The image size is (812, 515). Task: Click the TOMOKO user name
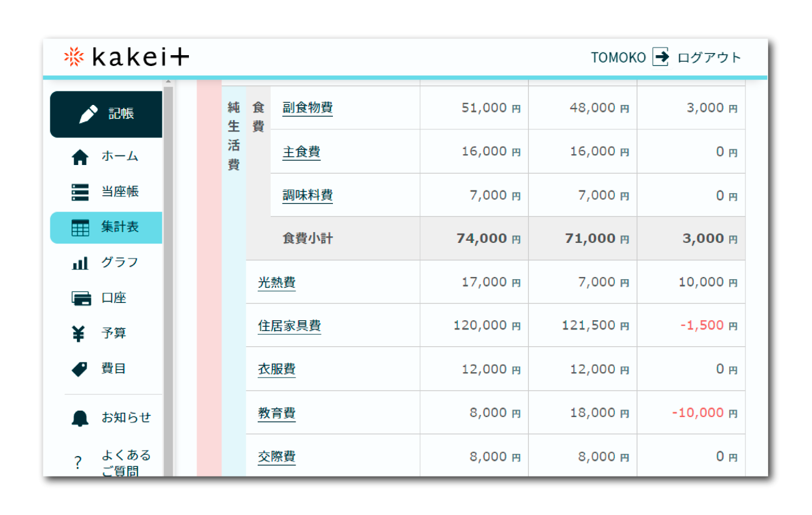[x=618, y=57]
